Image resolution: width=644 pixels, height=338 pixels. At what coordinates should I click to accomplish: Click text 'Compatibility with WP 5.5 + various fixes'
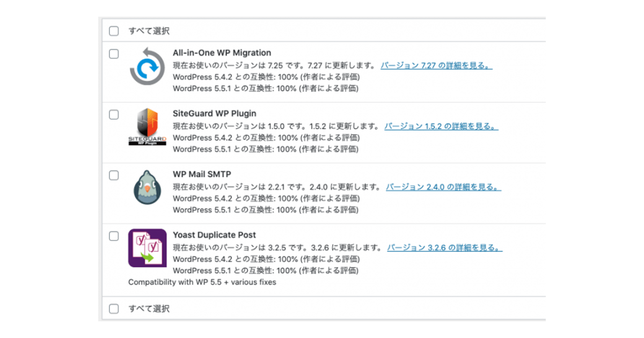(202, 282)
